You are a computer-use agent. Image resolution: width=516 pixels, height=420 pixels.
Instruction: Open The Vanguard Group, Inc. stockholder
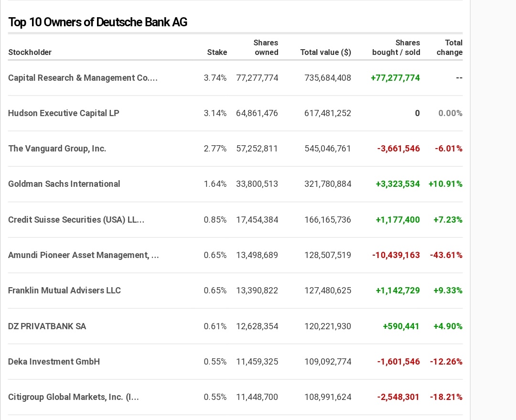57,149
